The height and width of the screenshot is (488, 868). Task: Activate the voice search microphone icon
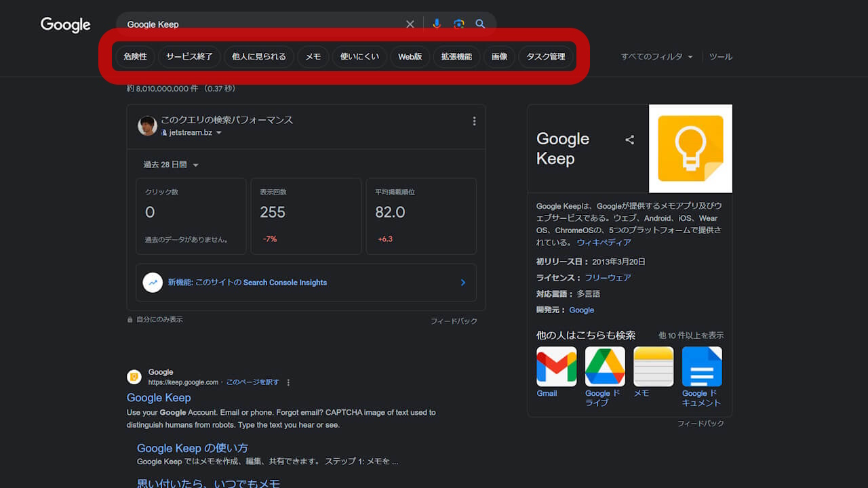click(436, 24)
